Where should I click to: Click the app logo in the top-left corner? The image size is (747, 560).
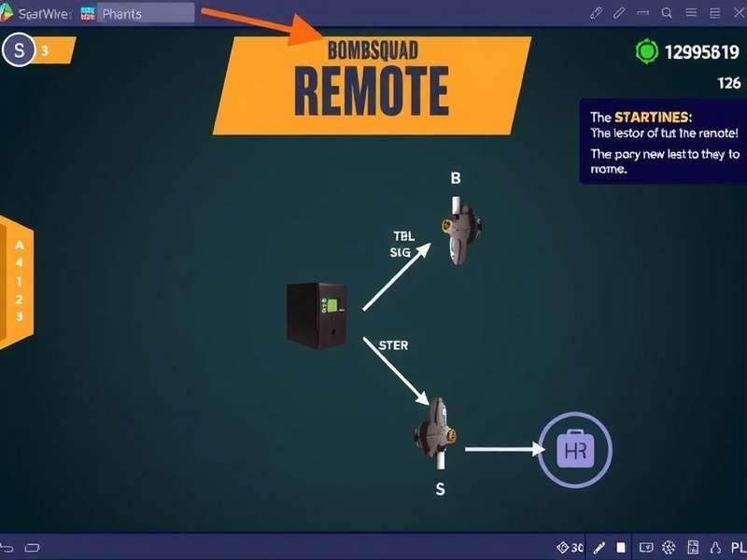click(x=6, y=11)
